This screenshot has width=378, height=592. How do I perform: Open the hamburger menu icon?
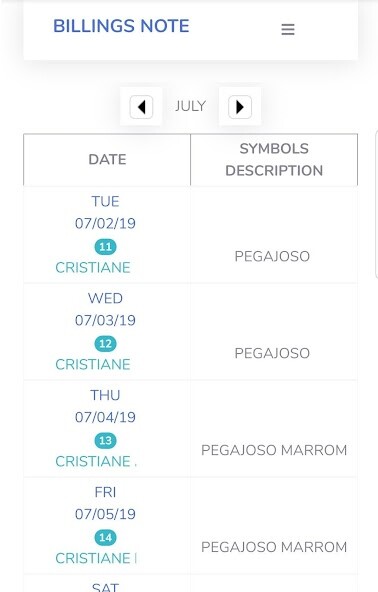click(x=288, y=29)
